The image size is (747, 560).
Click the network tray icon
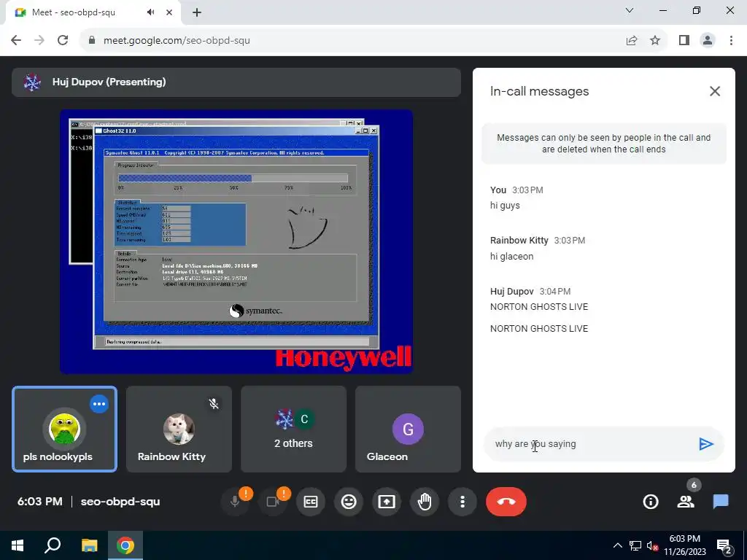pos(635,545)
